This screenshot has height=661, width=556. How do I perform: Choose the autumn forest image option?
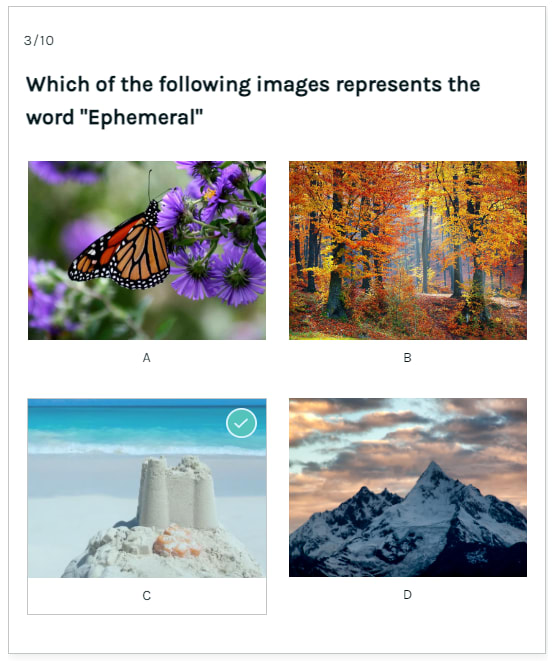(x=408, y=250)
